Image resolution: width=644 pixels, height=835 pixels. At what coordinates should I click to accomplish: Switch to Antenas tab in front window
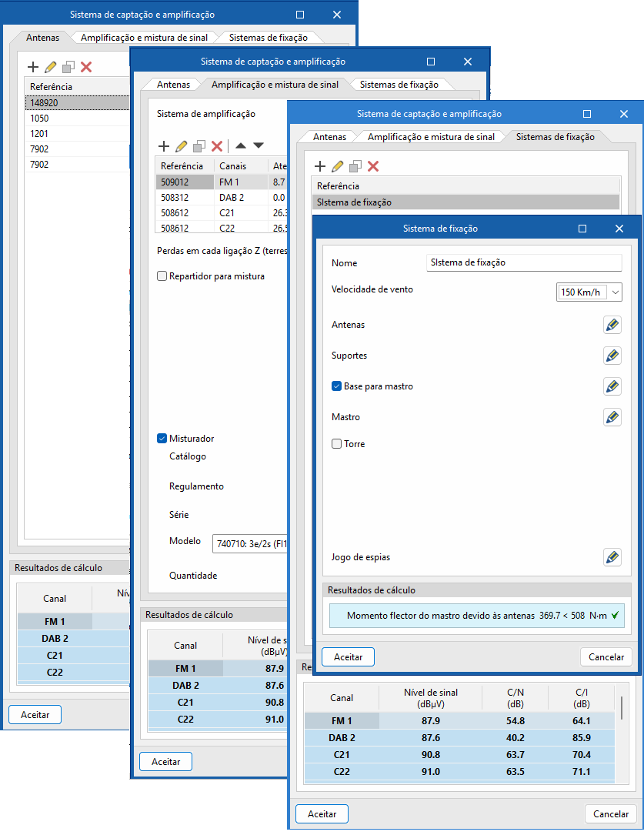[x=329, y=137]
